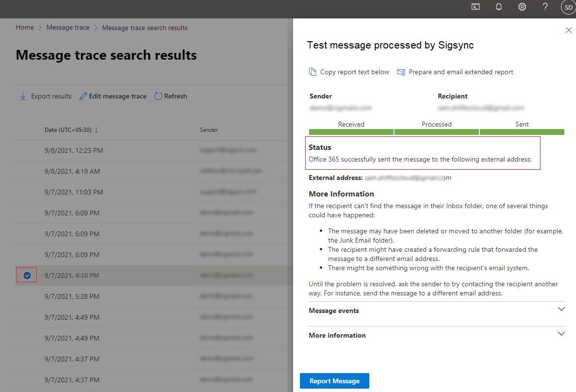
Task: Go to Message trace breadcrumb link
Action: (68, 28)
